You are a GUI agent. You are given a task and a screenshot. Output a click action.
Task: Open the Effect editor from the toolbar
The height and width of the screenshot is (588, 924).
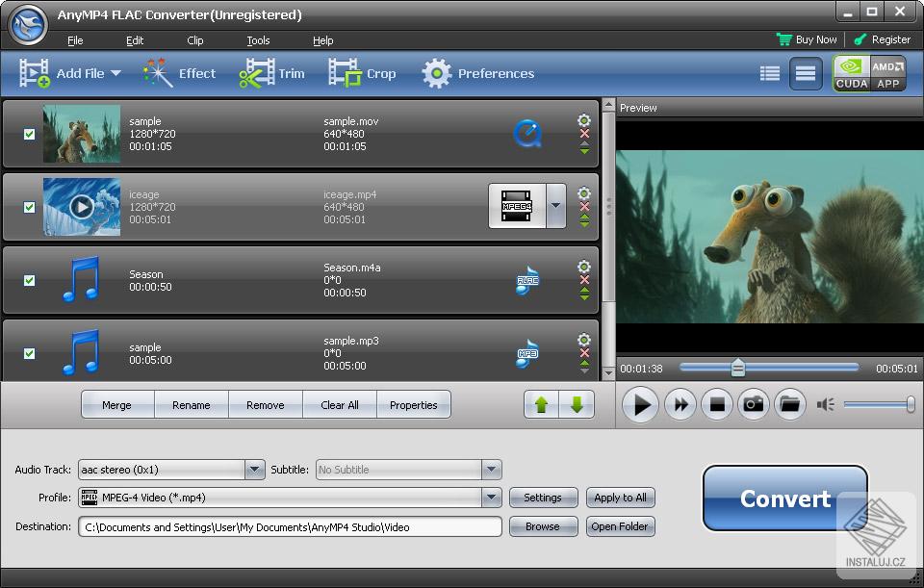click(x=180, y=72)
